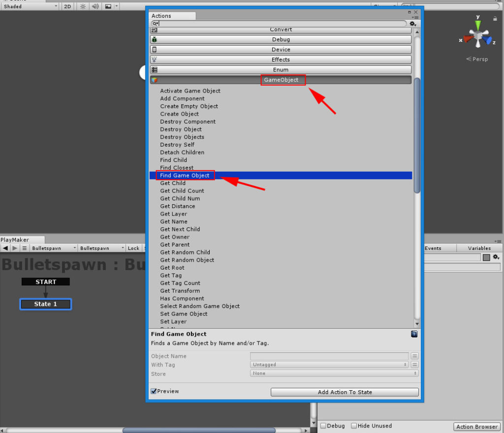The image size is (504, 433).
Task: Open Find Game Object help icon
Action: pos(414,334)
